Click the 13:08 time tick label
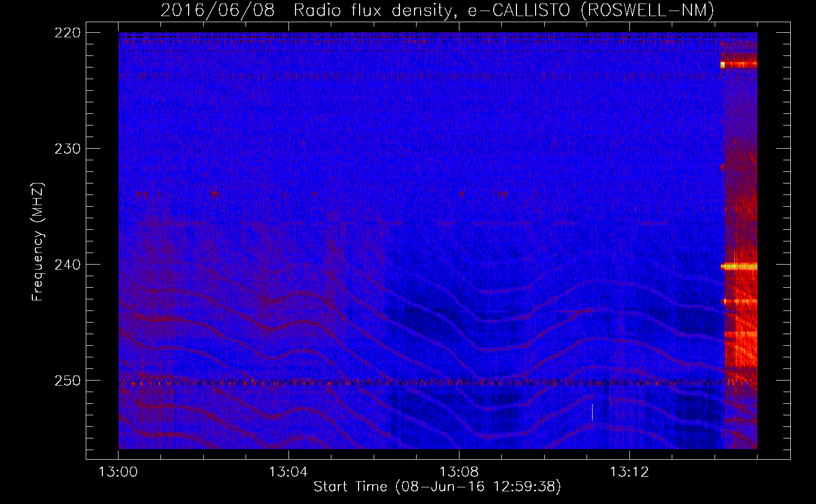This screenshot has height=504, width=816. pyautogui.click(x=459, y=472)
